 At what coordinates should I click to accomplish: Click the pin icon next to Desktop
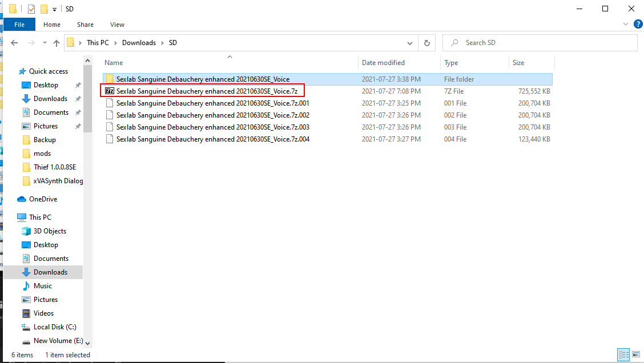pyautogui.click(x=78, y=85)
